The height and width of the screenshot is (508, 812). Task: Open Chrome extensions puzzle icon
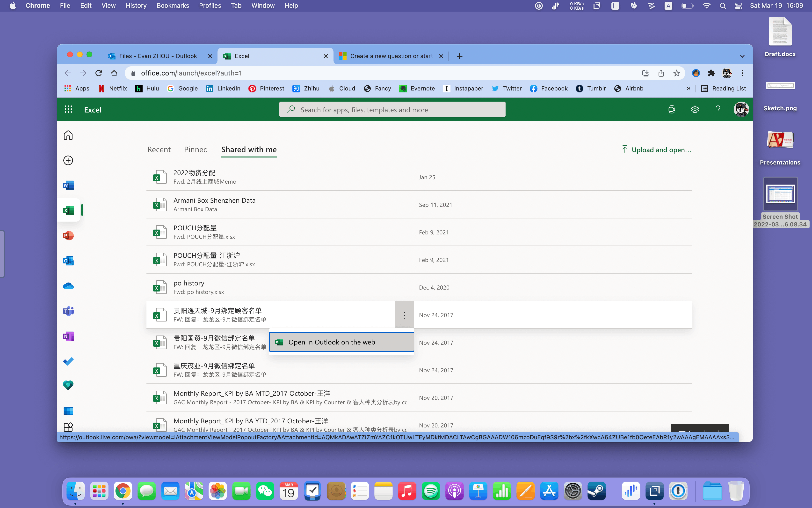711,73
